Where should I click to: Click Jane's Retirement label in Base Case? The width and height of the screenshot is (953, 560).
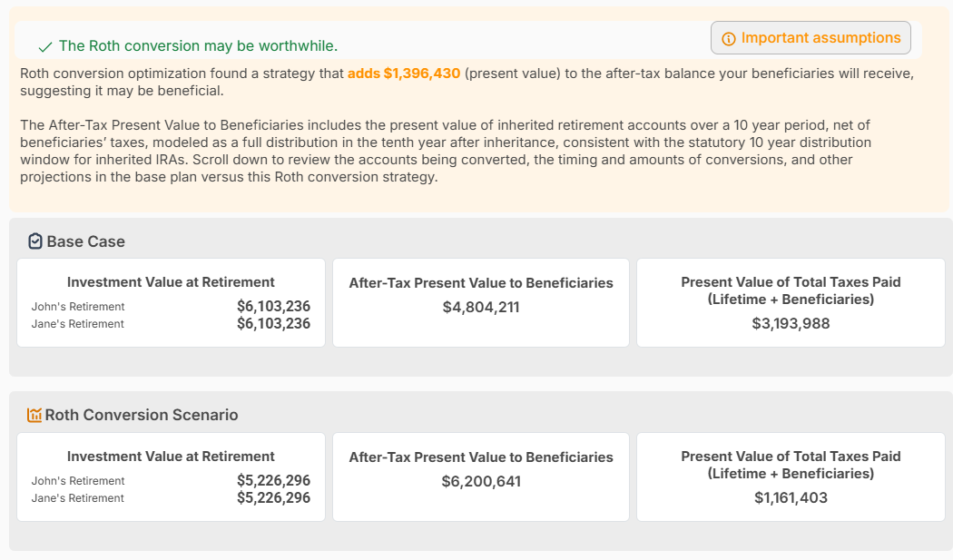tap(78, 324)
